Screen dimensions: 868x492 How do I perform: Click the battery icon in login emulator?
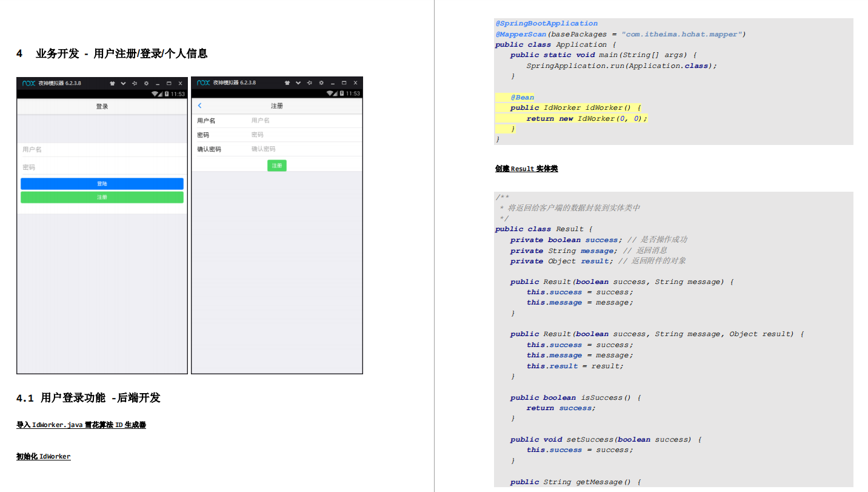[x=166, y=94]
